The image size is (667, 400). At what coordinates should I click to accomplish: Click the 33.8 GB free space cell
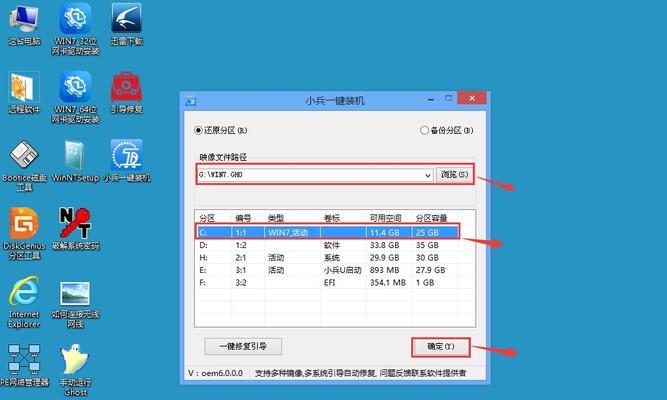[385, 245]
